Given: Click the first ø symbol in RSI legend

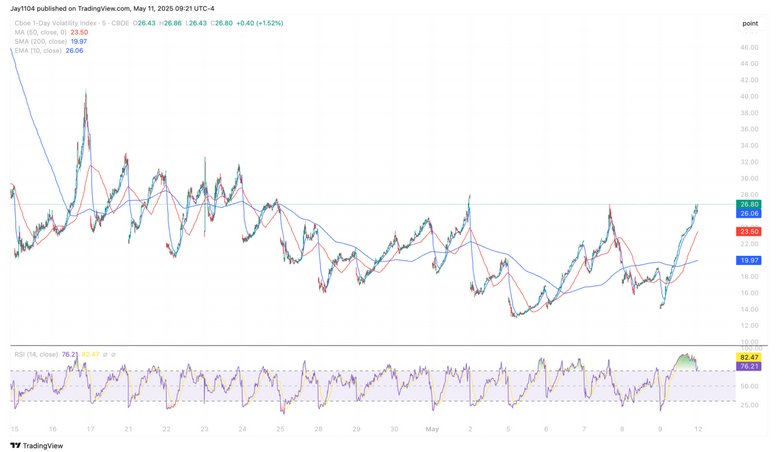Looking at the screenshot, I should [106, 354].
